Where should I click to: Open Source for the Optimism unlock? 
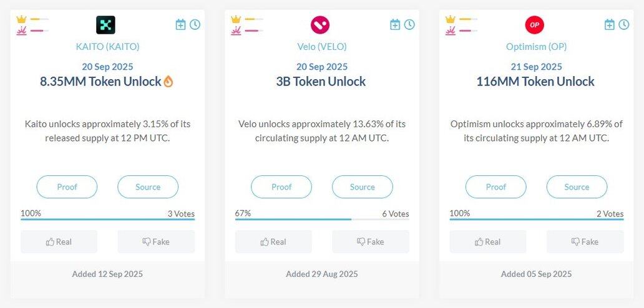[577, 187]
